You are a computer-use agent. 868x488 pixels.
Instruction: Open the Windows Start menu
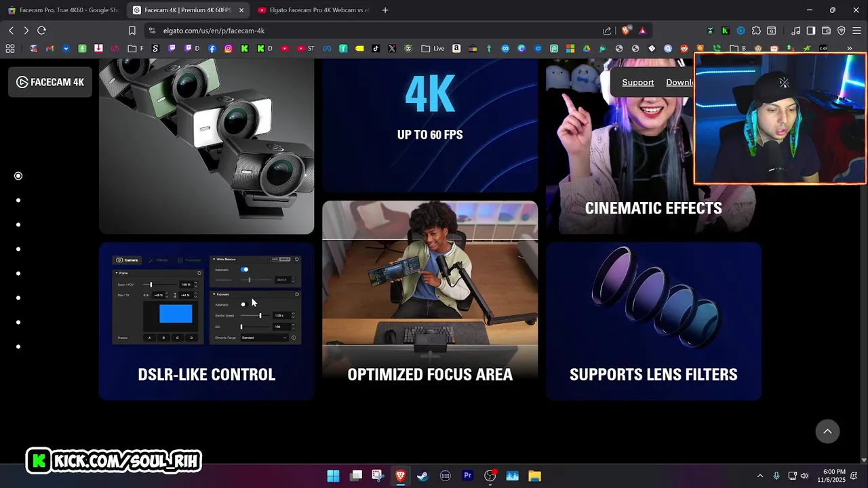pyautogui.click(x=333, y=476)
